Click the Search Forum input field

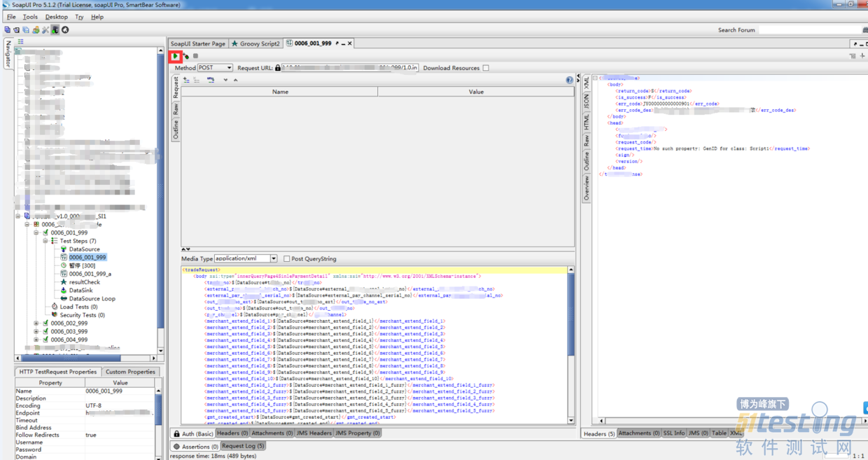[812, 30]
